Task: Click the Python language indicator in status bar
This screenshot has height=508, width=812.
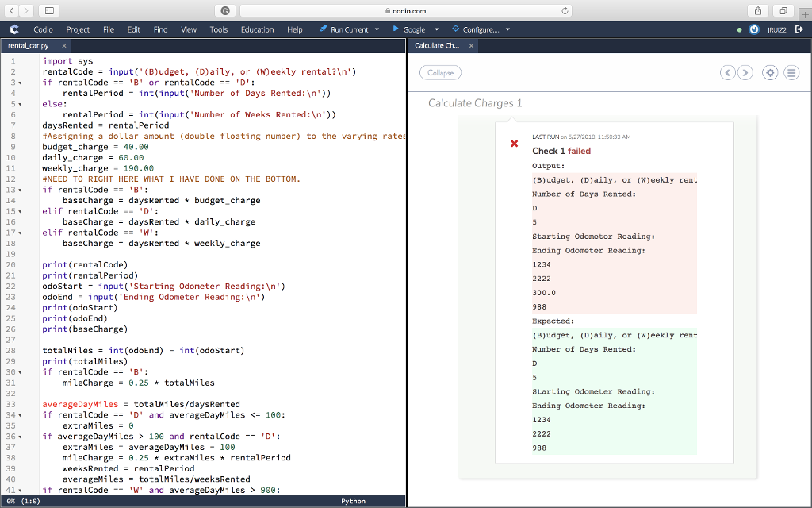Action: 352,501
